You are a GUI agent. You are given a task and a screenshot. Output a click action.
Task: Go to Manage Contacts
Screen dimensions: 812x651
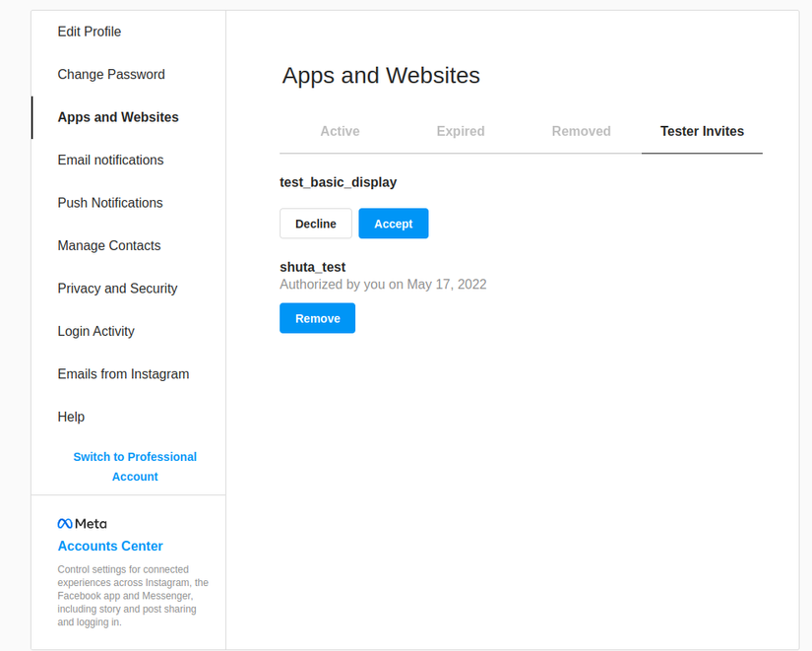tap(108, 245)
